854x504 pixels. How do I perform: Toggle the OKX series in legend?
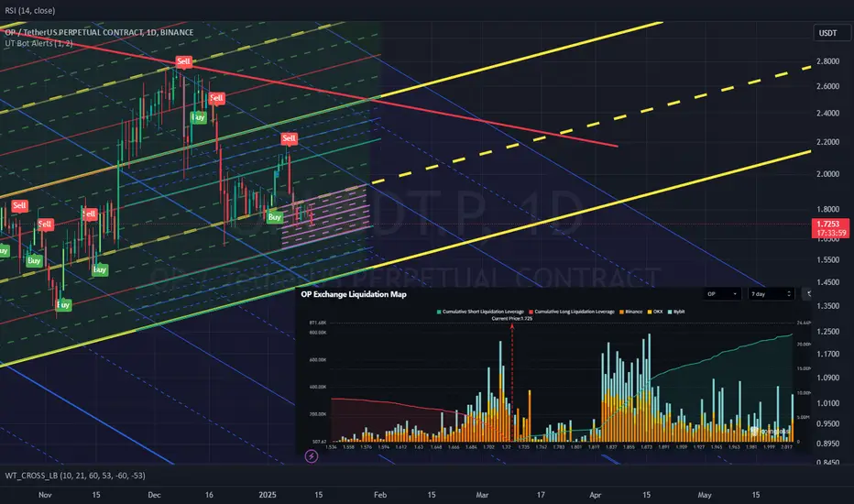(x=655, y=312)
